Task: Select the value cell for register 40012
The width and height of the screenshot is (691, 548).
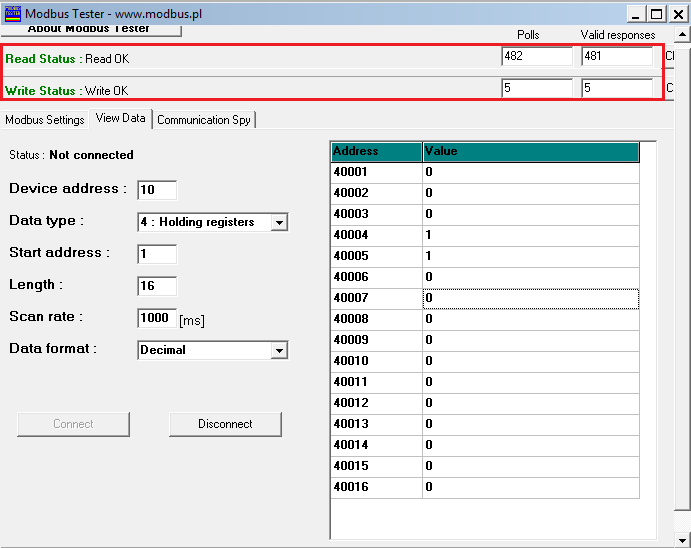Action: [x=531, y=403]
